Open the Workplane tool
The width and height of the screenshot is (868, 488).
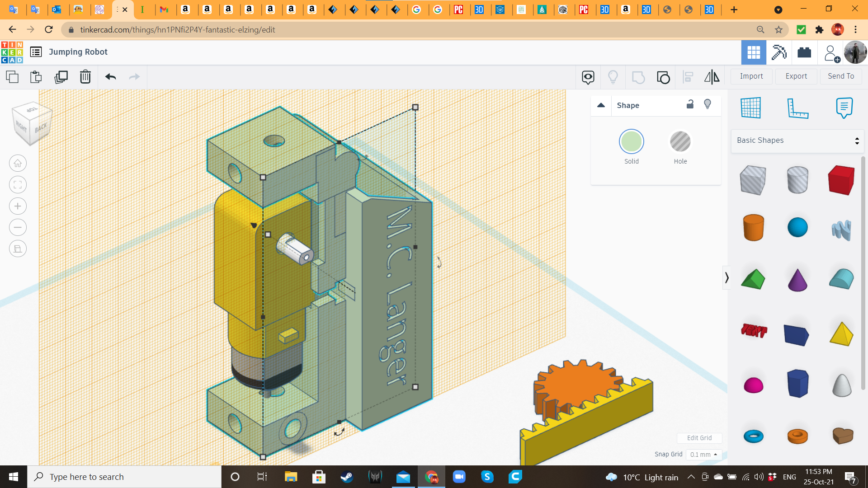[x=751, y=108]
